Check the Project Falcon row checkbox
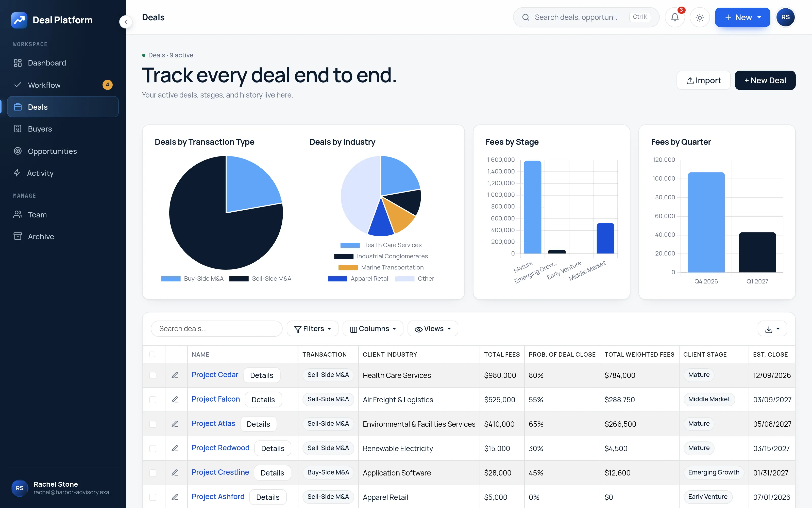 click(x=153, y=400)
